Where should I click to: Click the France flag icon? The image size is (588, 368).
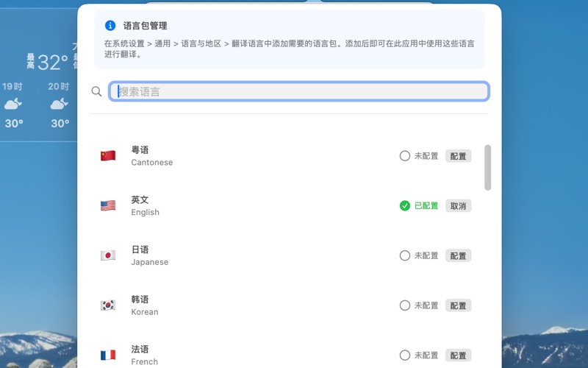(108, 355)
